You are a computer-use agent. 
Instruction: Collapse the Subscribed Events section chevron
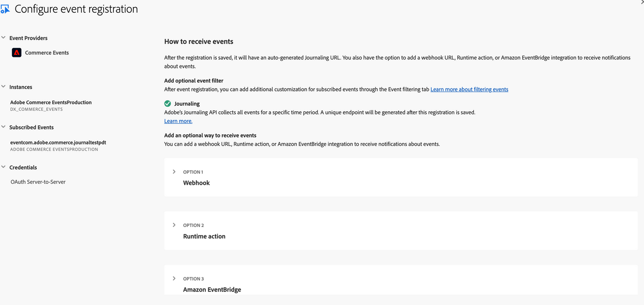[x=4, y=127]
